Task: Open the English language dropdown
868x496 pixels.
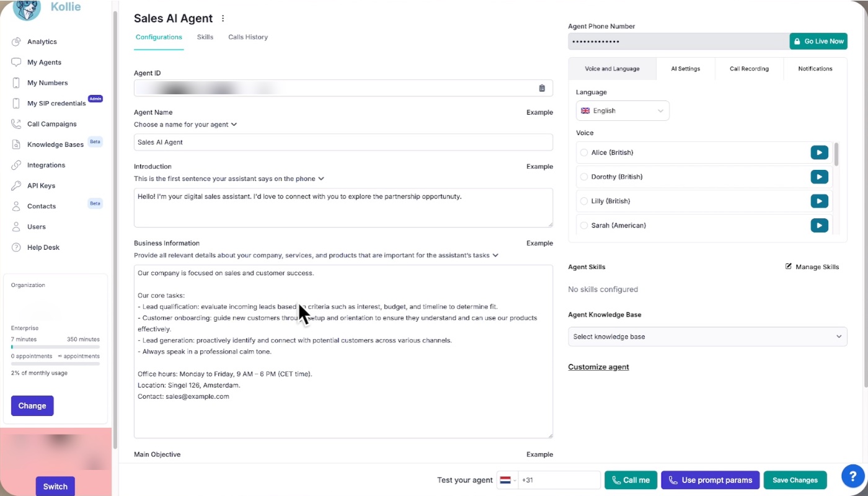Action: tap(622, 110)
